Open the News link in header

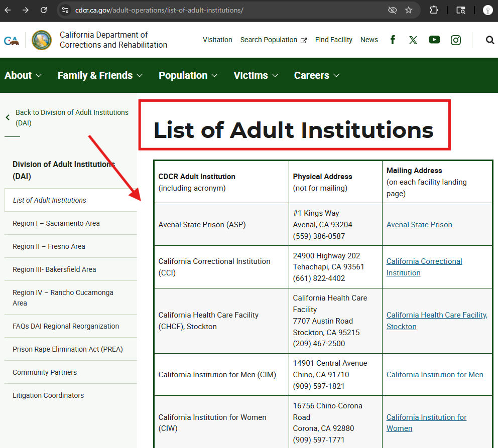click(369, 40)
